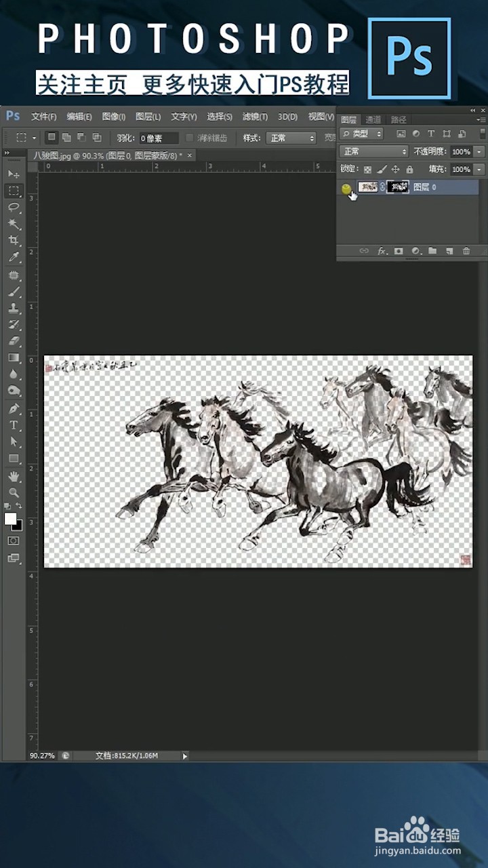Viewport: 488px width, 868px height.
Task: Toggle lock transparent pixels
Action: (x=368, y=170)
